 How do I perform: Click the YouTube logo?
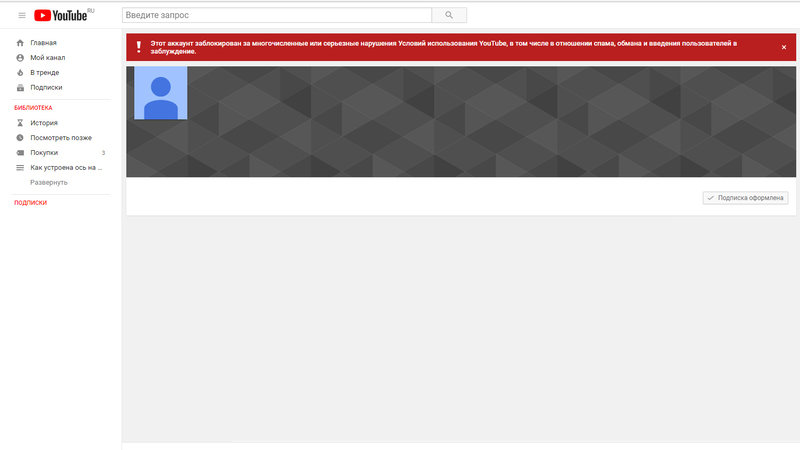(63, 15)
